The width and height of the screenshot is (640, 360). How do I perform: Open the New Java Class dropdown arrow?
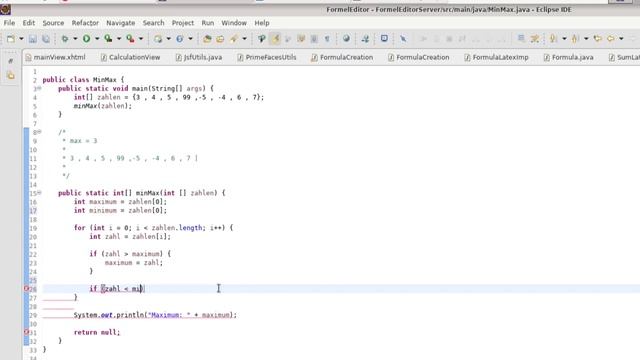(190, 39)
